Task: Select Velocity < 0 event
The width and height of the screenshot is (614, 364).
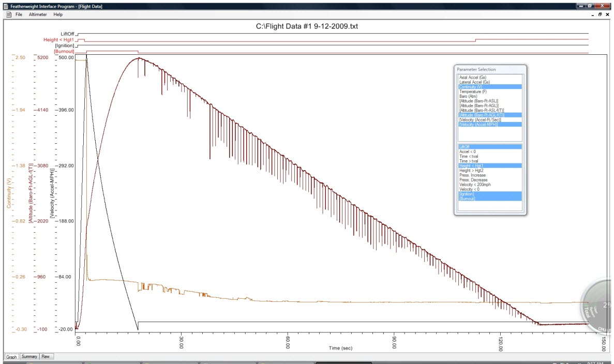Action: click(490, 189)
